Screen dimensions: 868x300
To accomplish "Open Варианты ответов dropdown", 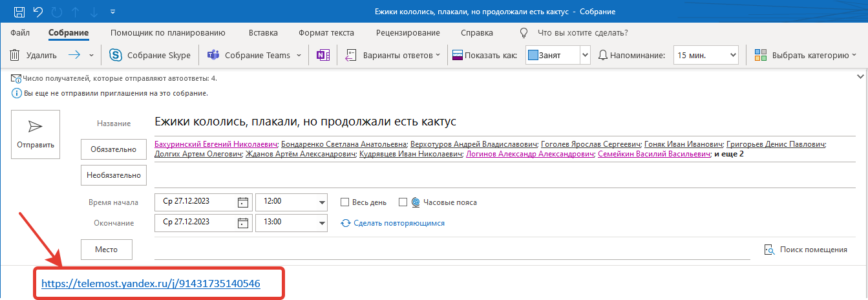I will (392, 55).
